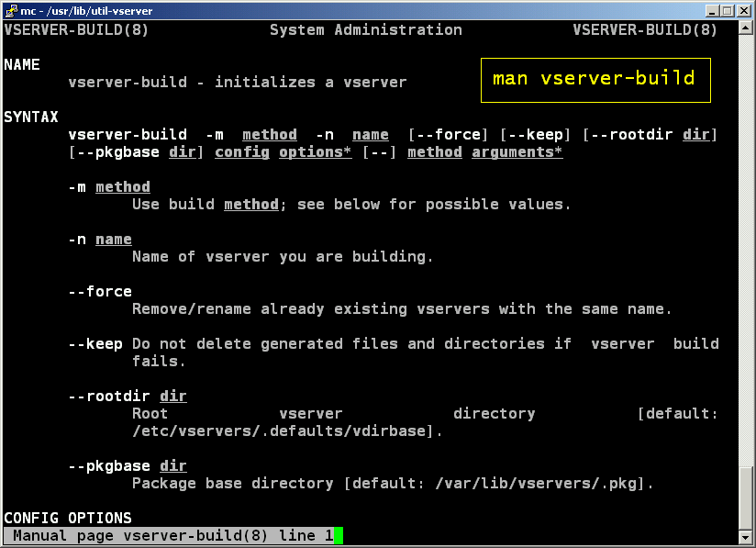Click the scrollbar down arrow

(x=745, y=536)
